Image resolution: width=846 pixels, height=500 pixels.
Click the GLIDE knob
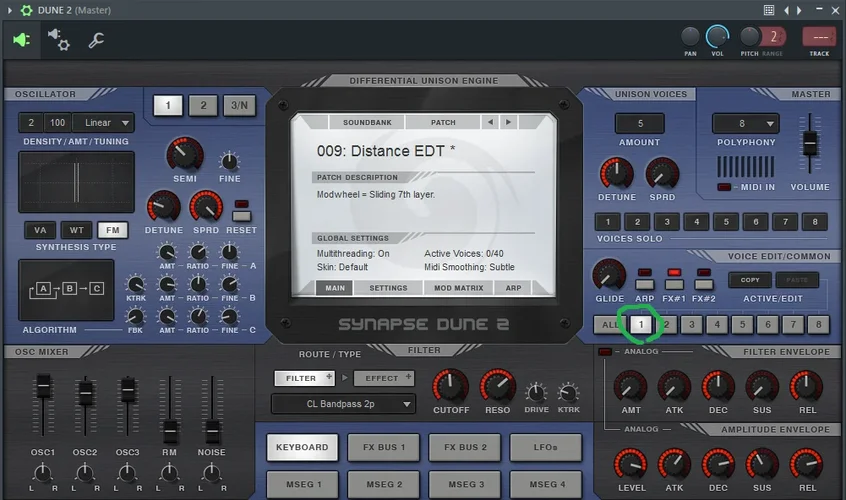coord(609,276)
